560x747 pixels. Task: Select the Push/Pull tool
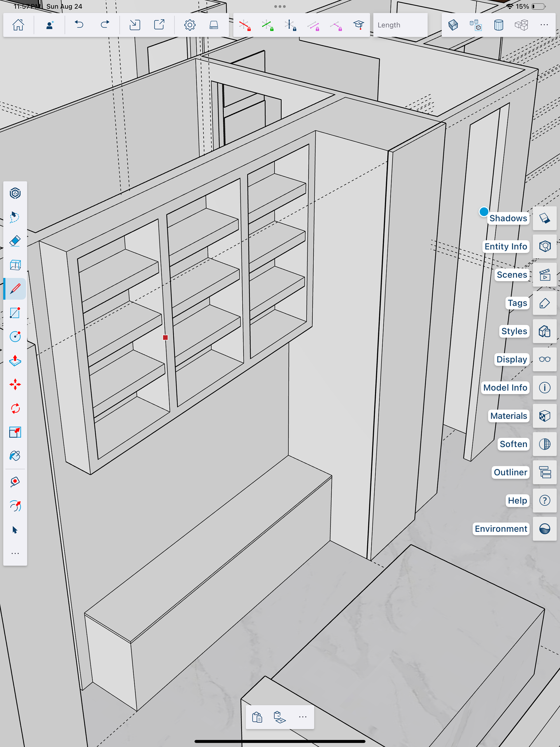[x=15, y=361]
